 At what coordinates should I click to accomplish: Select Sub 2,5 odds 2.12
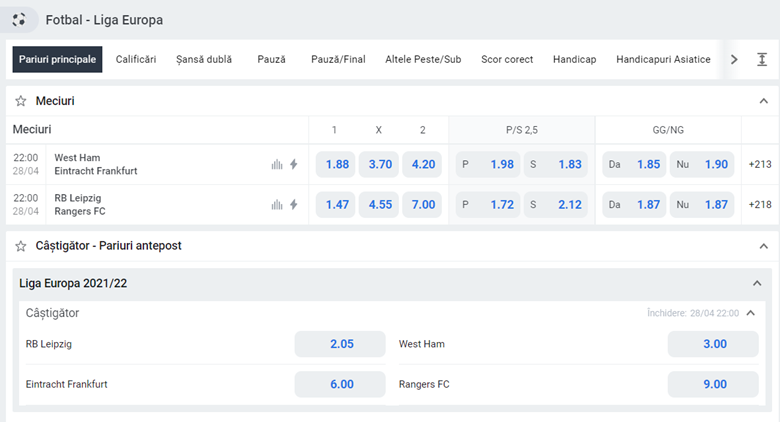click(x=556, y=205)
